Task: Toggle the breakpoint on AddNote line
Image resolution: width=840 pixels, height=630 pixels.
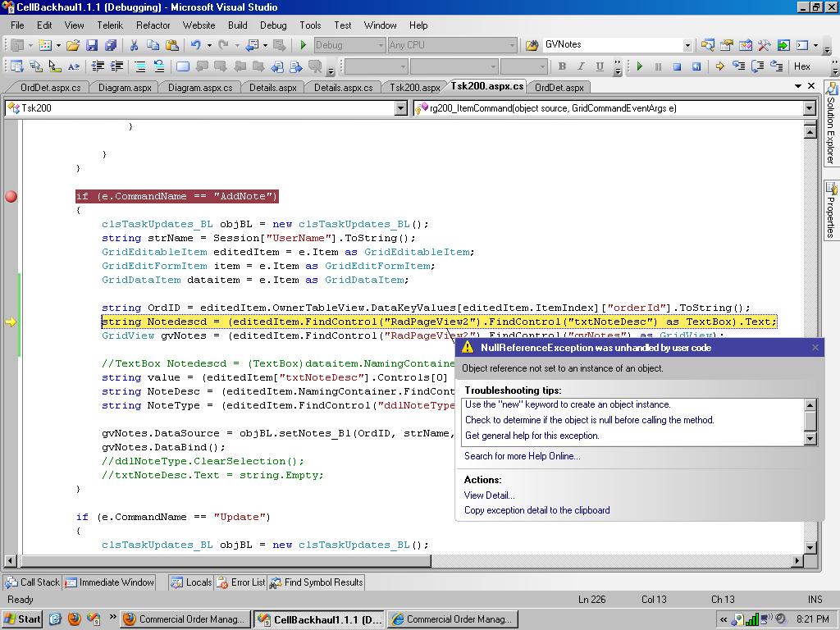Action: point(11,196)
